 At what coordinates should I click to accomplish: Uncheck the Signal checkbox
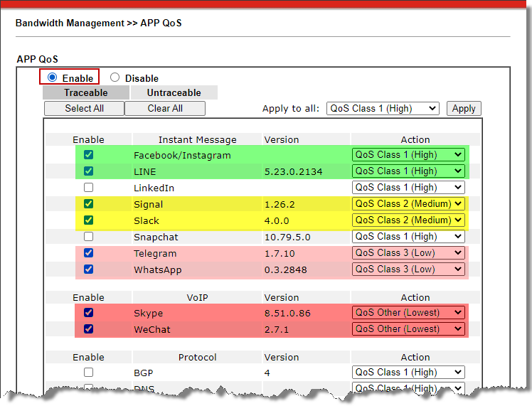point(89,203)
